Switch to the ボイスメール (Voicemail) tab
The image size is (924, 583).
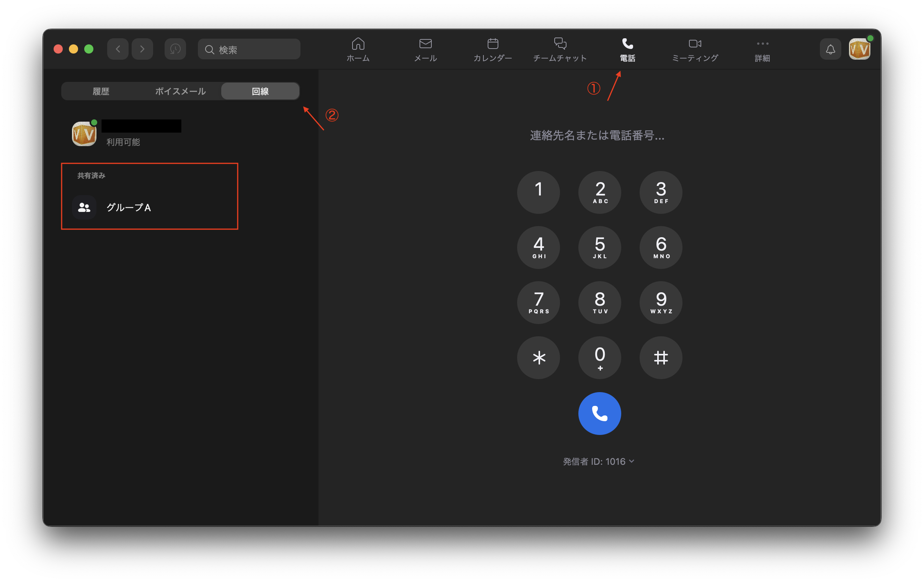[x=180, y=91]
